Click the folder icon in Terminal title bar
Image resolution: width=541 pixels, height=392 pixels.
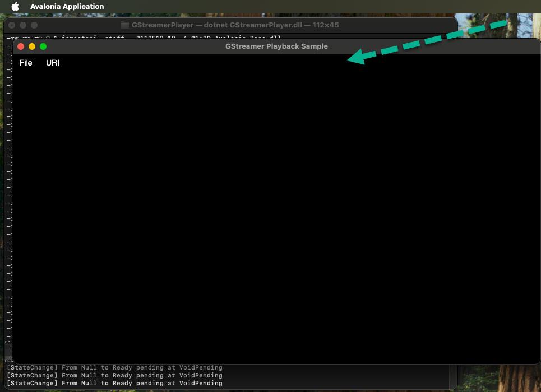[125, 25]
